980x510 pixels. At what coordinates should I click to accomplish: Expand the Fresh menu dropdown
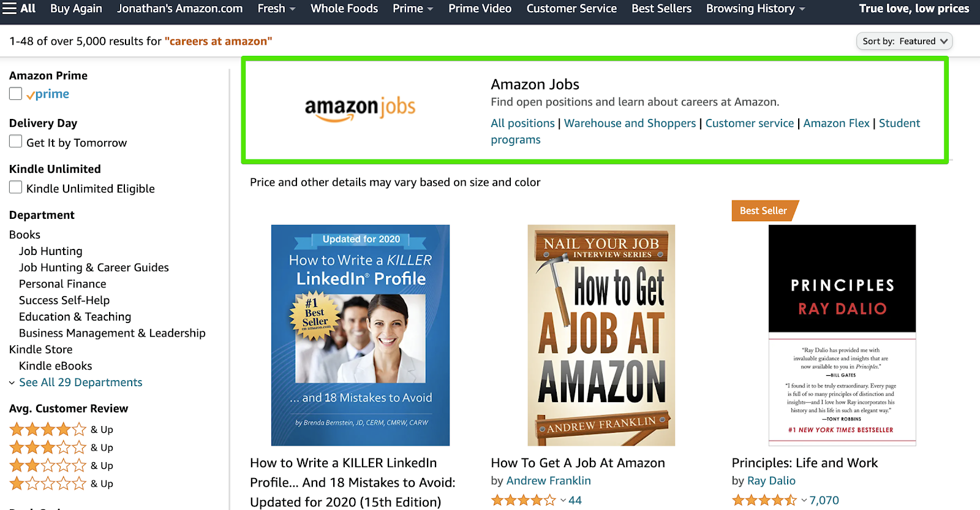276,9
